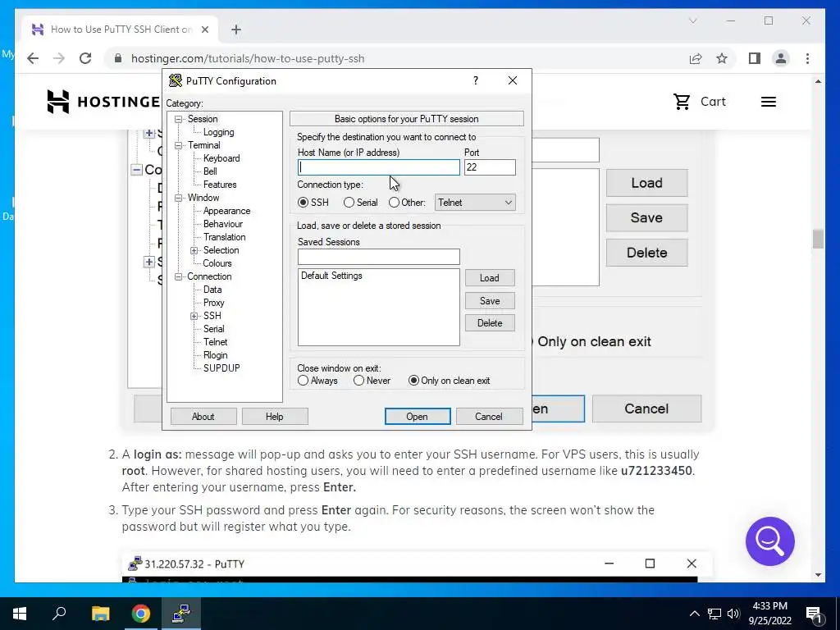This screenshot has width=840, height=630.
Task: Collapse the Connection tree node
Action: coord(178,276)
